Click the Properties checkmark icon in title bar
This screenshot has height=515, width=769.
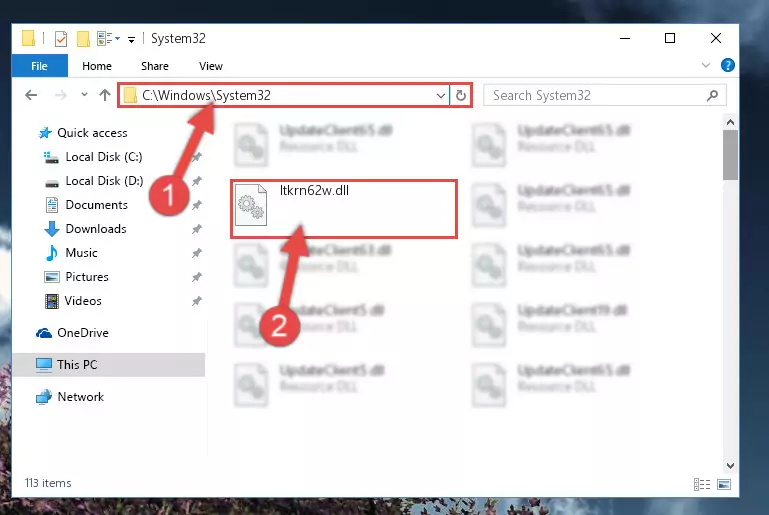point(61,38)
